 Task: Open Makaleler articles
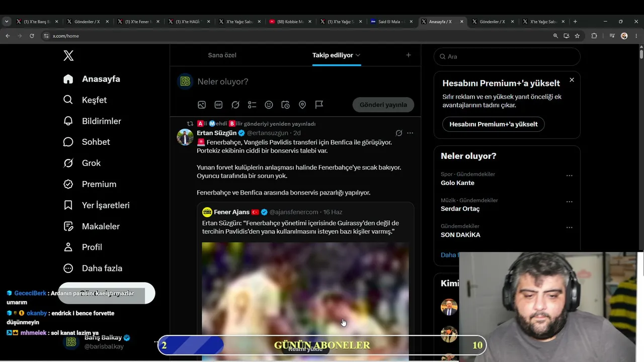pyautogui.click(x=92, y=226)
